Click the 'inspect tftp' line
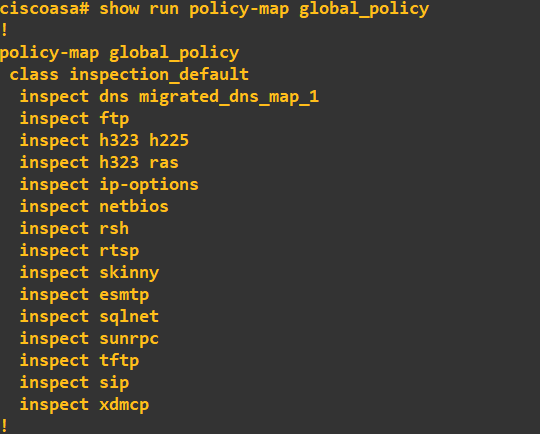The height and width of the screenshot is (434, 540). tap(80, 361)
